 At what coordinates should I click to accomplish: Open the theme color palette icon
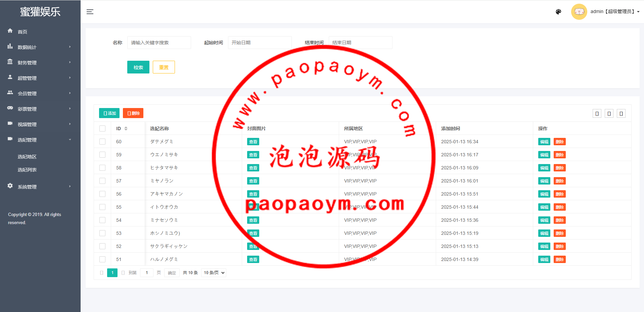[558, 12]
